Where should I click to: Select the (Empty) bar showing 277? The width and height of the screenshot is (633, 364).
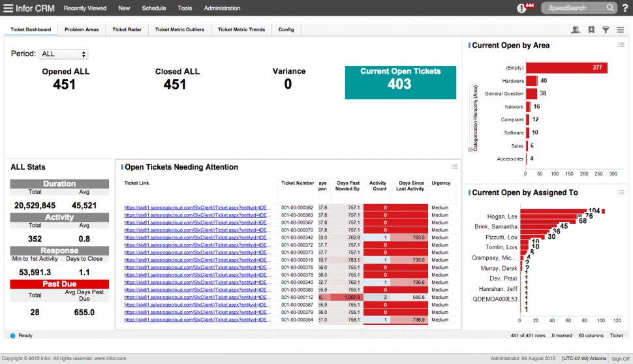[x=566, y=67]
